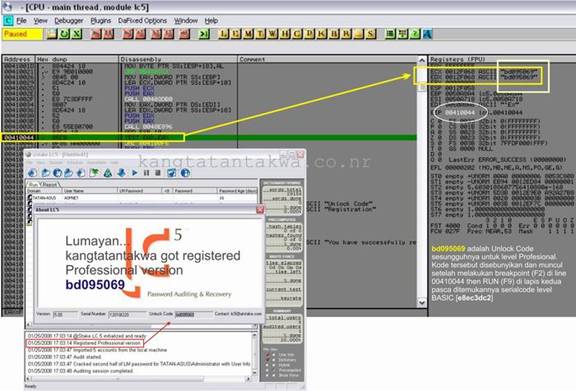Click the disassembly pane scroll-down arrow
This screenshot has height=391, width=576.
coord(422,302)
